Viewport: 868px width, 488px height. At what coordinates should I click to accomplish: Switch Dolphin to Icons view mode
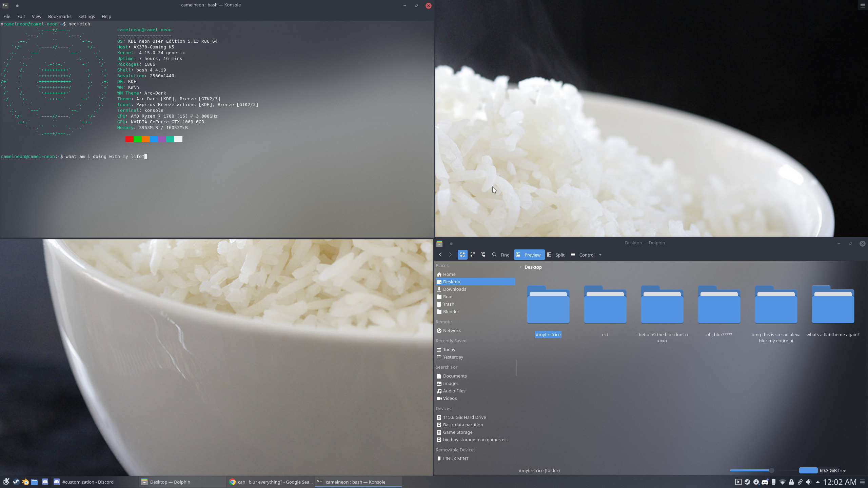[462, 255]
